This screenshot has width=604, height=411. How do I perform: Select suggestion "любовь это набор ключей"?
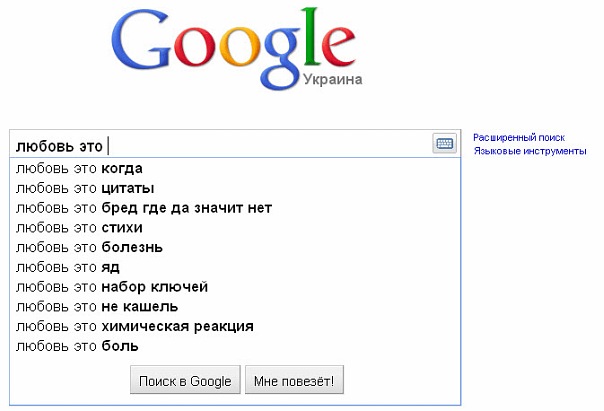(111, 287)
